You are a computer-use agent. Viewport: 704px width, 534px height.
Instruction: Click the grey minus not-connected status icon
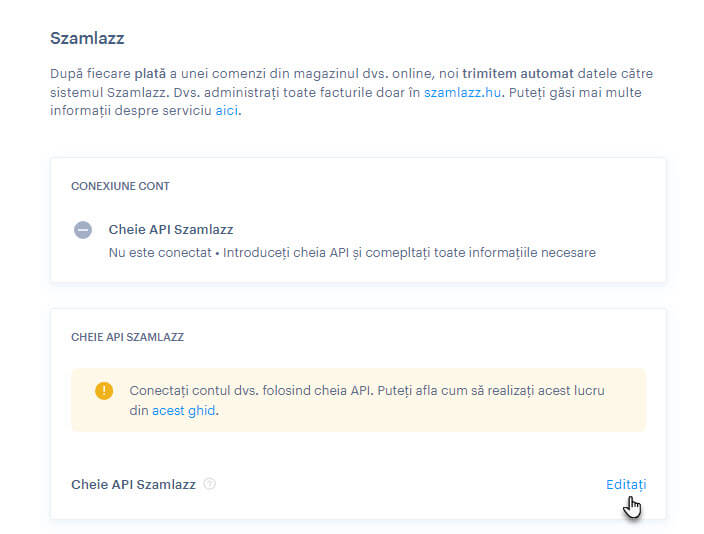tap(83, 230)
